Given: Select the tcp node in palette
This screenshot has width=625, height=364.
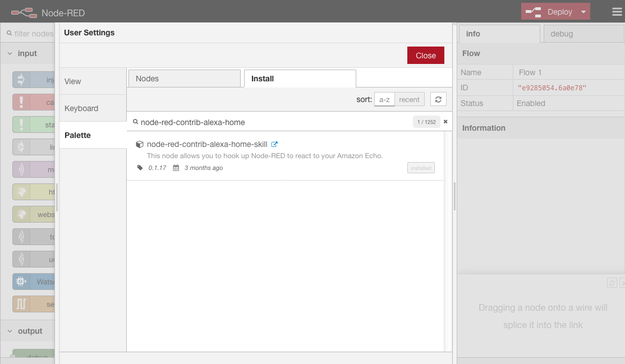Looking at the screenshot, I should 34,237.
